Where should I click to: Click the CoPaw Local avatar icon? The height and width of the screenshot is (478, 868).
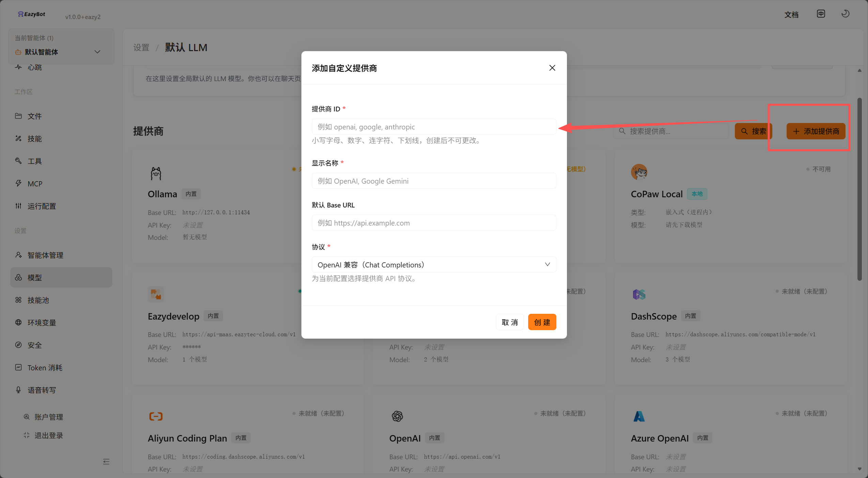[639, 172]
